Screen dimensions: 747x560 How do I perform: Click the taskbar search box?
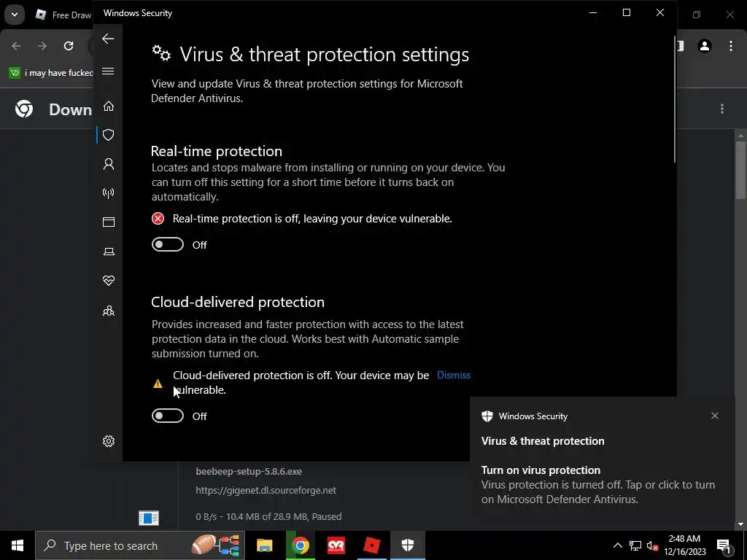140,545
